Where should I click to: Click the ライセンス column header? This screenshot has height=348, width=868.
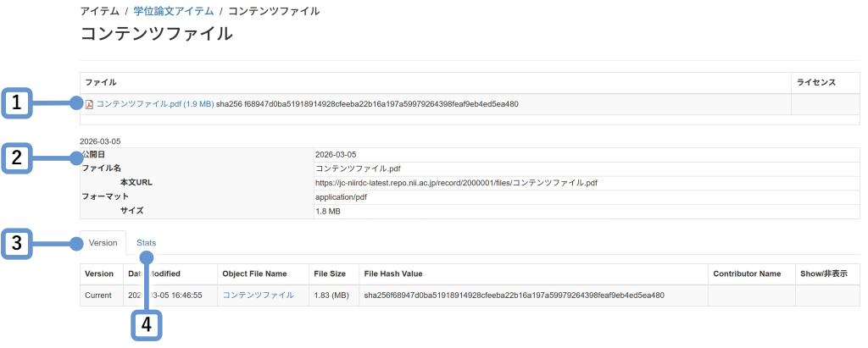(x=815, y=82)
